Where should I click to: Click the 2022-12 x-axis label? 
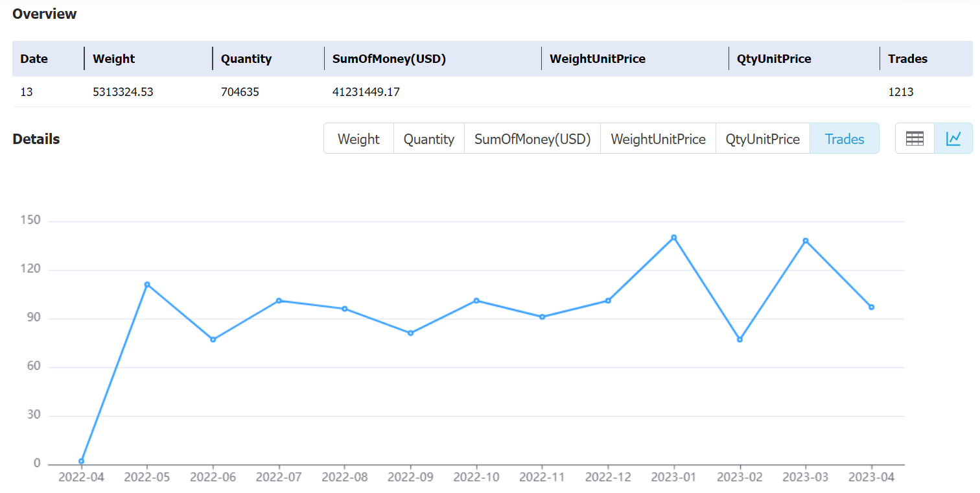click(x=608, y=477)
